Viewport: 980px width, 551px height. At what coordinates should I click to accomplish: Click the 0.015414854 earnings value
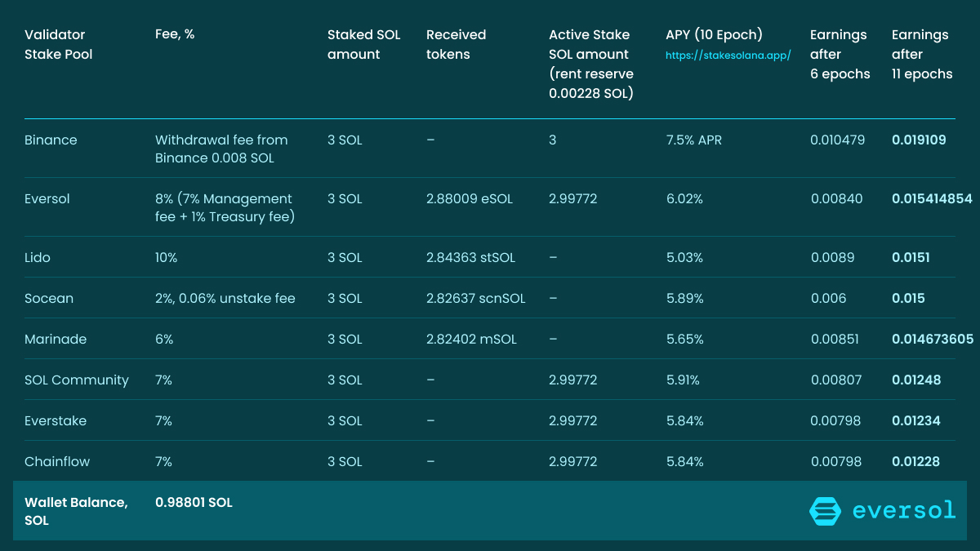tap(933, 199)
